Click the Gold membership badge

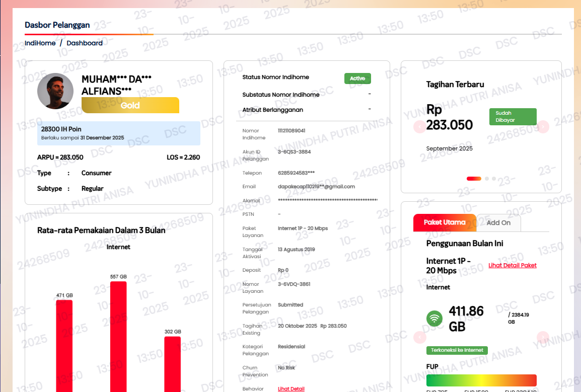click(130, 105)
